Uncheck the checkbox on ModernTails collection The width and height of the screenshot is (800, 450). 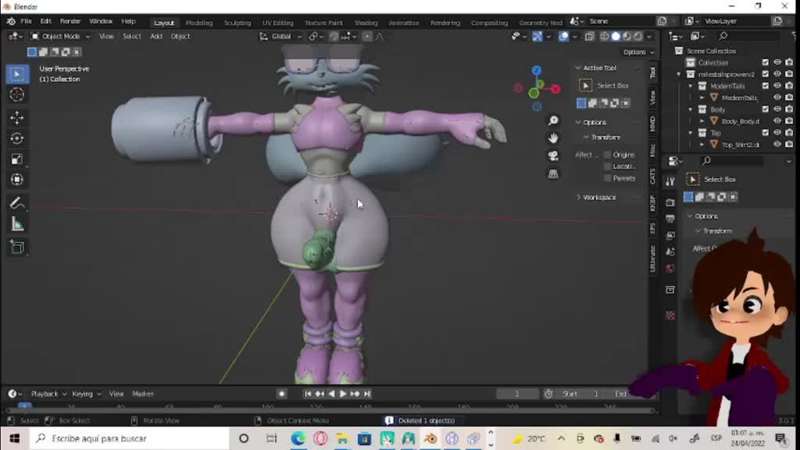click(x=765, y=86)
